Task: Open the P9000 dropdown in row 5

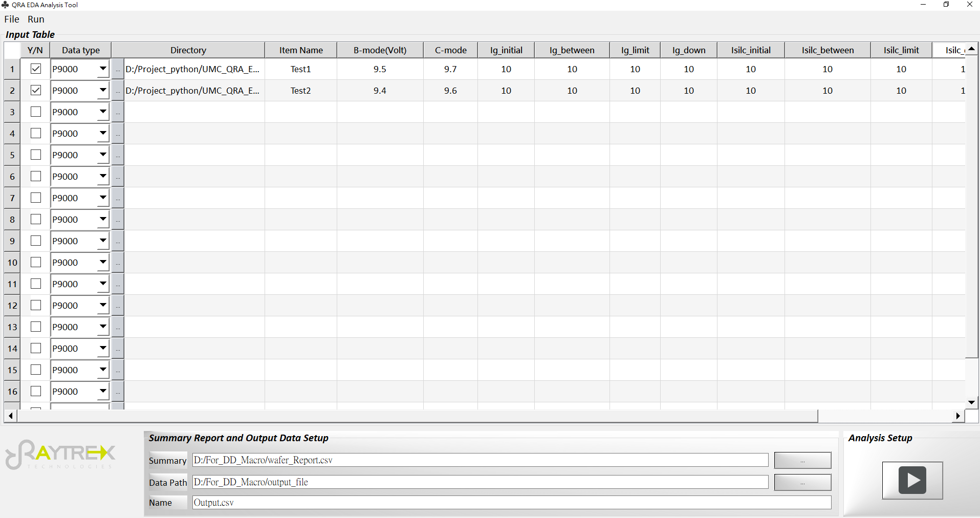Action: [x=103, y=155]
